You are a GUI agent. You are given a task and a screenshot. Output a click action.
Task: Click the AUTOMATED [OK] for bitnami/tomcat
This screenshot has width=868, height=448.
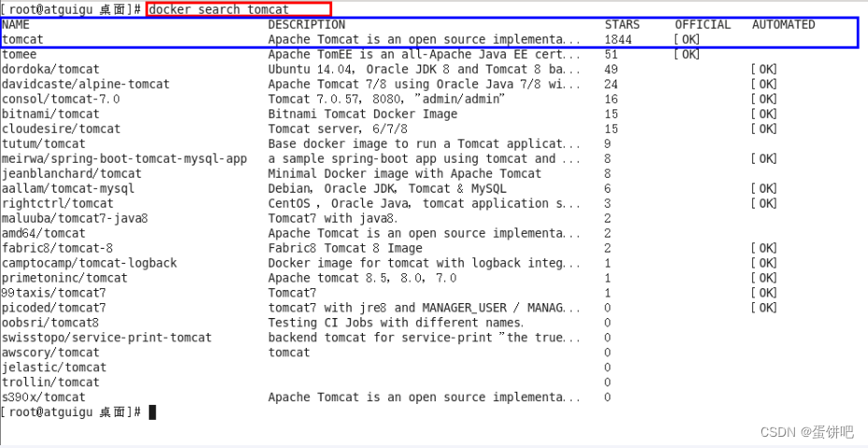764,115
